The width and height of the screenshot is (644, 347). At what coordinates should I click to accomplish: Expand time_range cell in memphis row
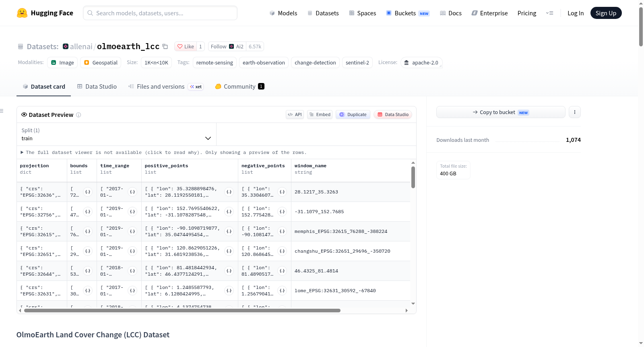(132, 231)
